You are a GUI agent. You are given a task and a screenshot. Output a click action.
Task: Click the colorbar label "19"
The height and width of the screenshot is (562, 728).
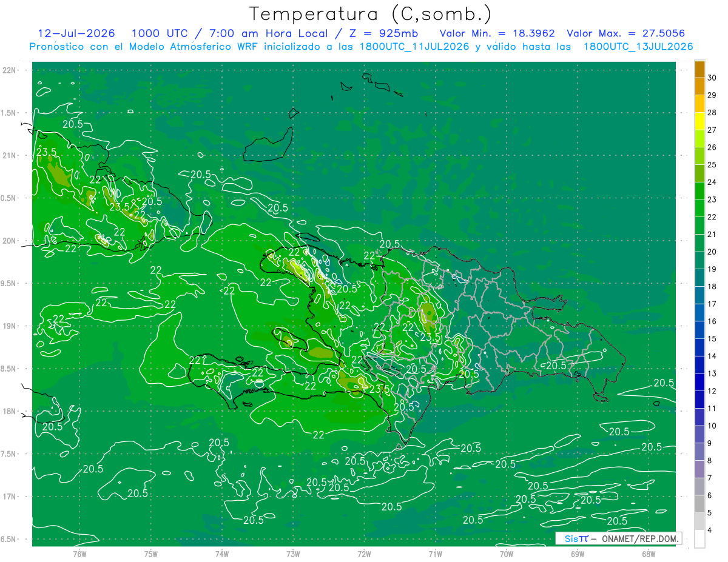(x=712, y=269)
